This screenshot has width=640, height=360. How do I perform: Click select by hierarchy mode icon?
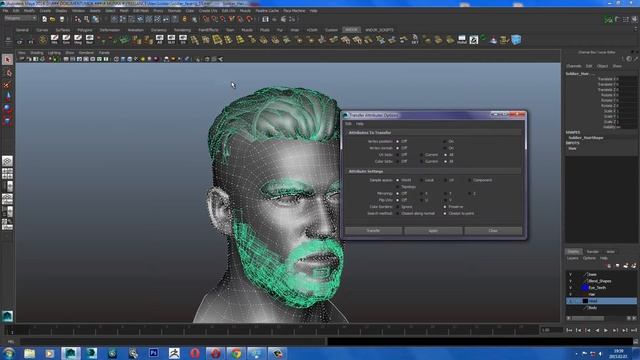click(78, 19)
